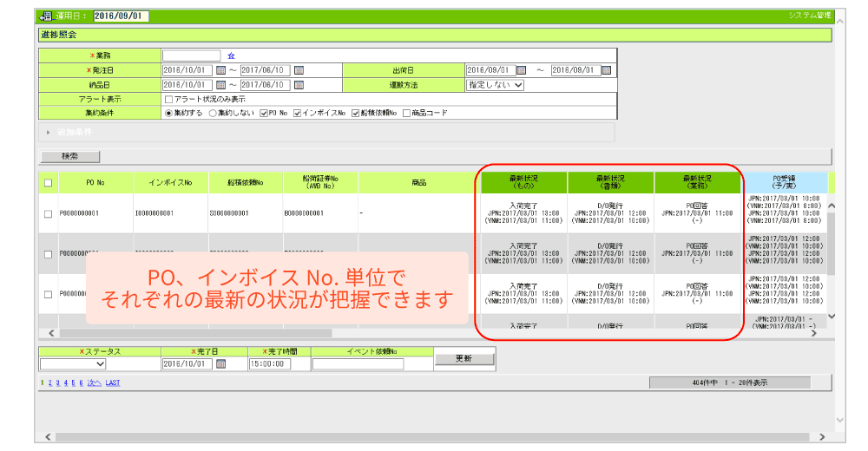The height and width of the screenshot is (451, 868).
Task: Click the back icon beside 運用日
Action: [x=45, y=16]
